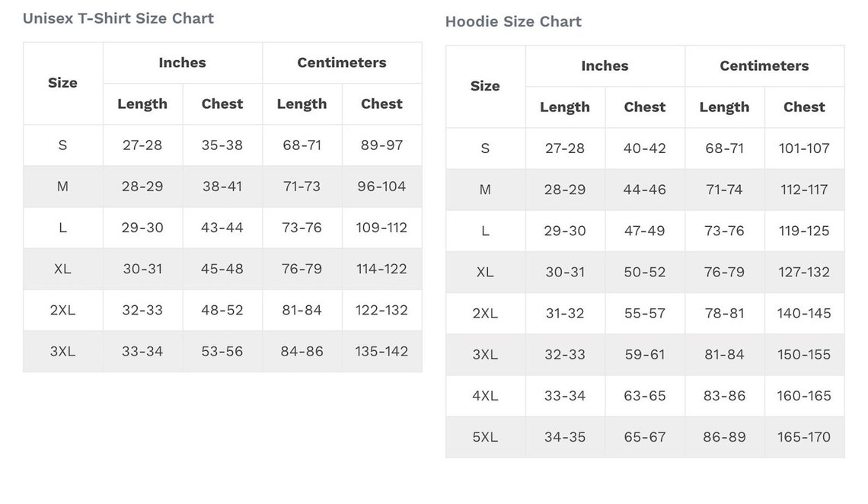Select Hoodie chest cell 47-49
This screenshot has width=868, height=504.
tap(644, 231)
